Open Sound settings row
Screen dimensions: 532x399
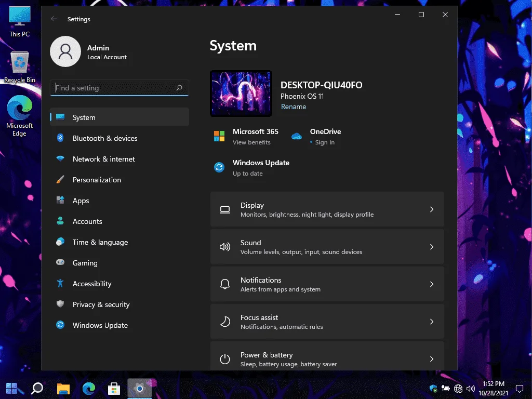pos(327,247)
